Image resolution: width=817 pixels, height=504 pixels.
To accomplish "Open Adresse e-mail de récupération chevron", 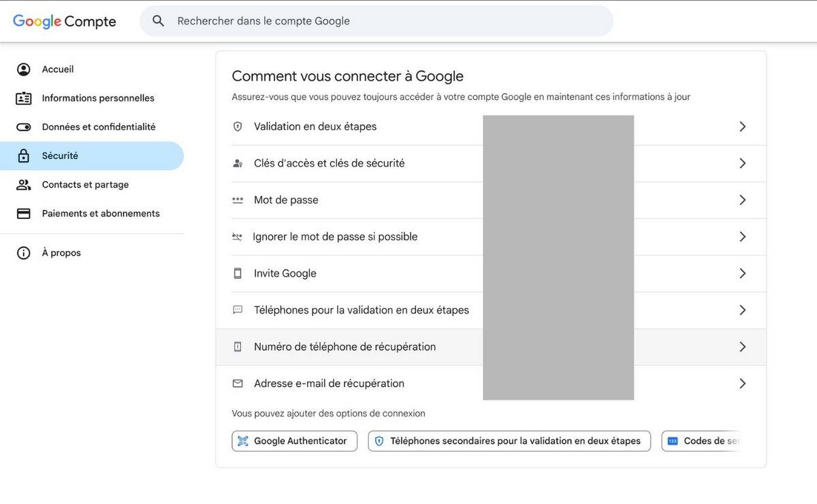I will pyautogui.click(x=743, y=384).
